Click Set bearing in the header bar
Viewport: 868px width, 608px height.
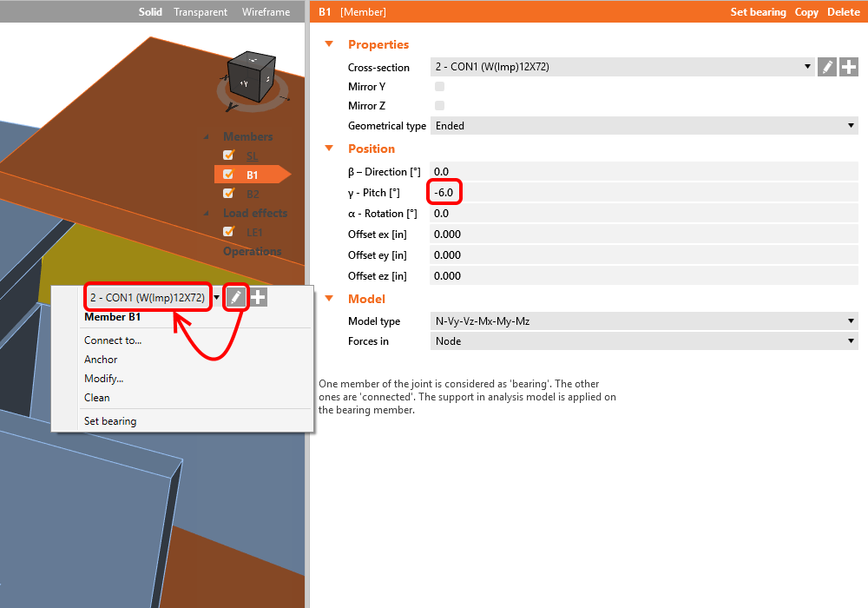(x=758, y=11)
